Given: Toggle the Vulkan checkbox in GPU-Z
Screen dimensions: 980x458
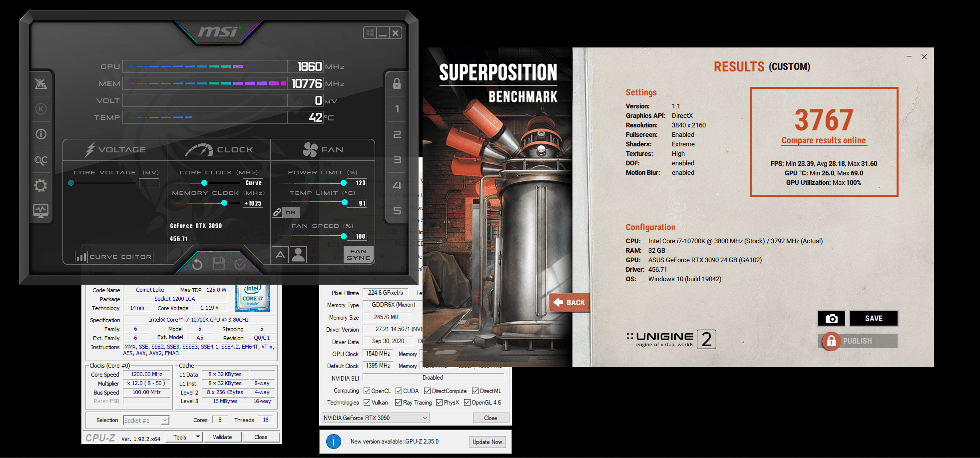Looking at the screenshot, I should point(367,403).
